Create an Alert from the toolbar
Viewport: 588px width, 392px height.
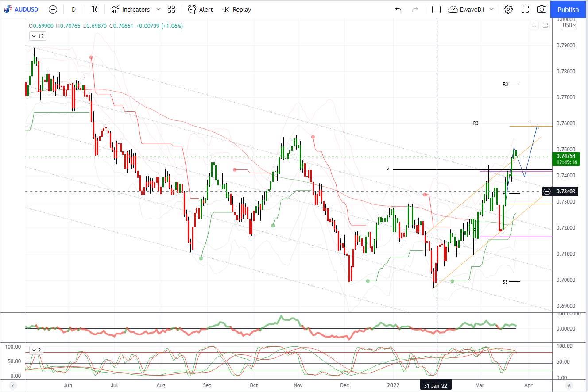[200, 9]
